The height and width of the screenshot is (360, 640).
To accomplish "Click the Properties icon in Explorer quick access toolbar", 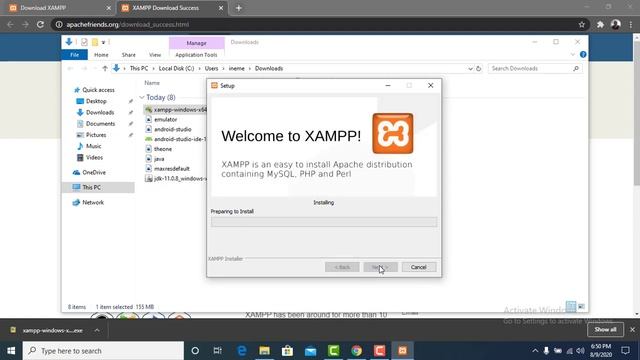I will 84,42.
